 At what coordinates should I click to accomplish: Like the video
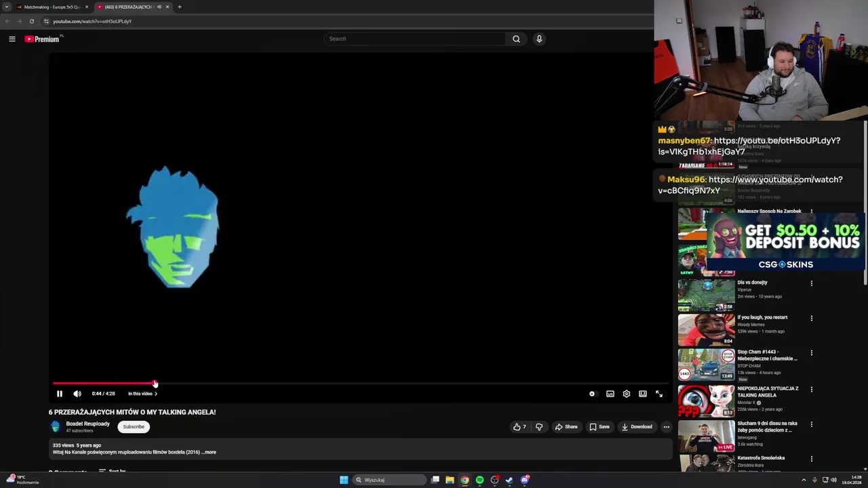[520, 427]
